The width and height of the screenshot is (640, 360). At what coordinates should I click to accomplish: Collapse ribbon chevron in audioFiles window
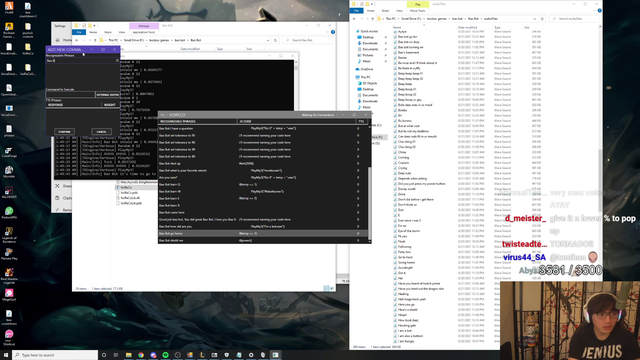[x=594, y=11]
